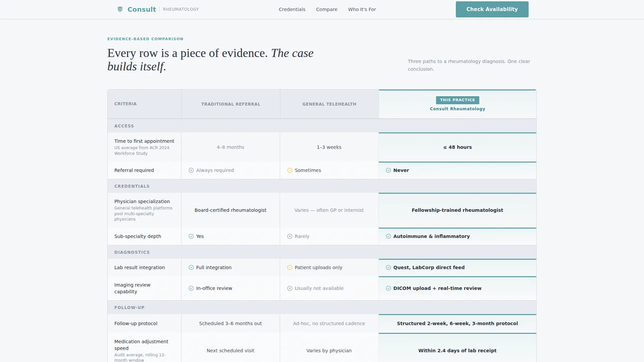Click the check icon beside Full integration
Viewport: 644px width, 362px height.
point(191,267)
